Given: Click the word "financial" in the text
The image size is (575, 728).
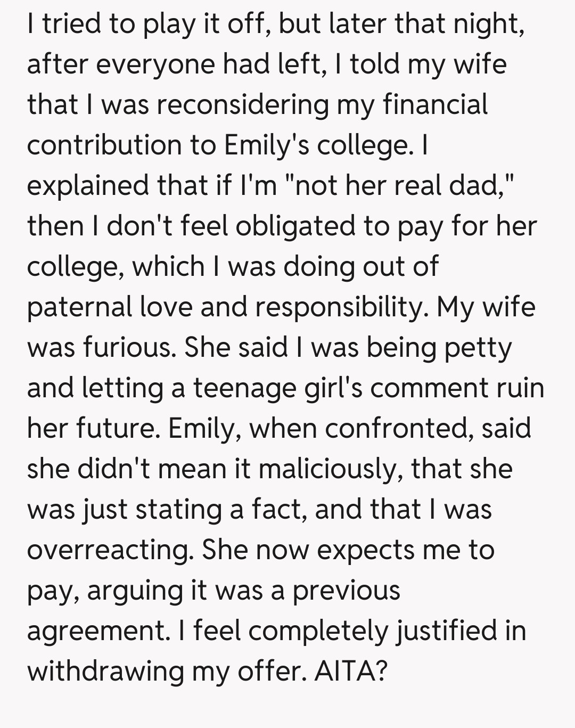Looking at the screenshot, I should click(x=435, y=105).
